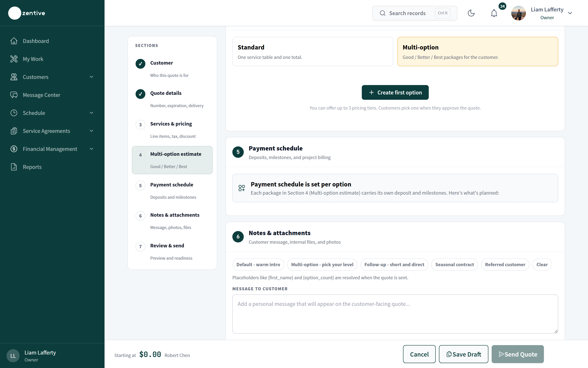Jump to the Services & pricing section
588x368 pixels.
tap(172, 130)
